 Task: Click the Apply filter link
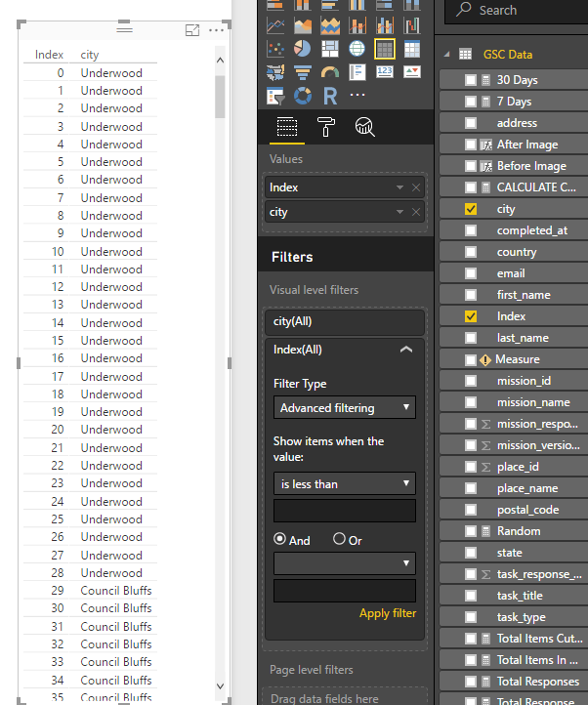(388, 613)
